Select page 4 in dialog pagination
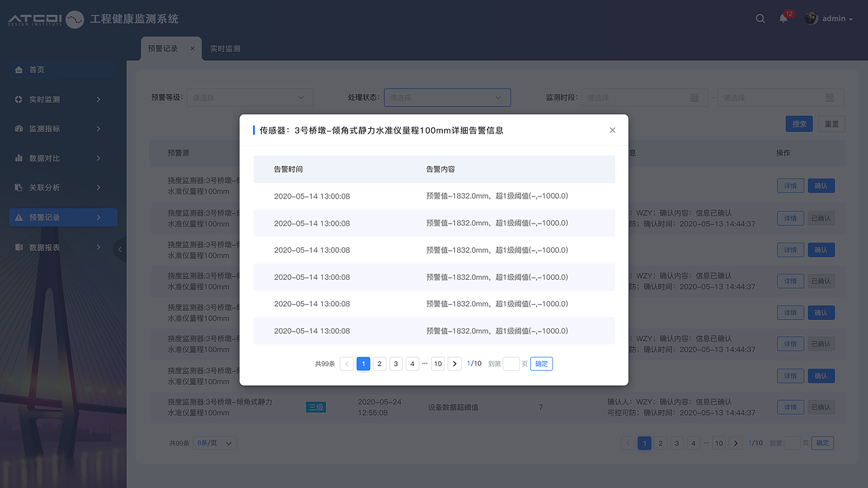Viewport: 868px width, 488px height. (412, 364)
